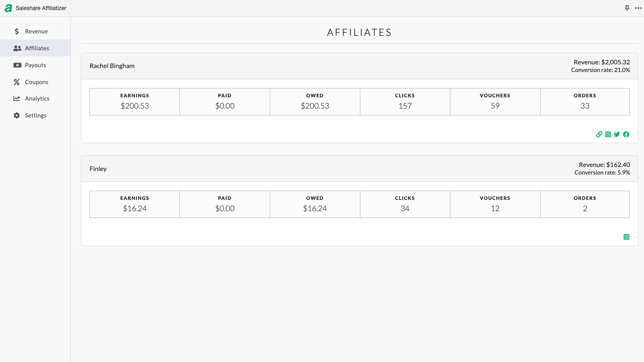The image size is (644, 362).
Task: Select Finley's Vouchers count cell
Action: click(495, 204)
